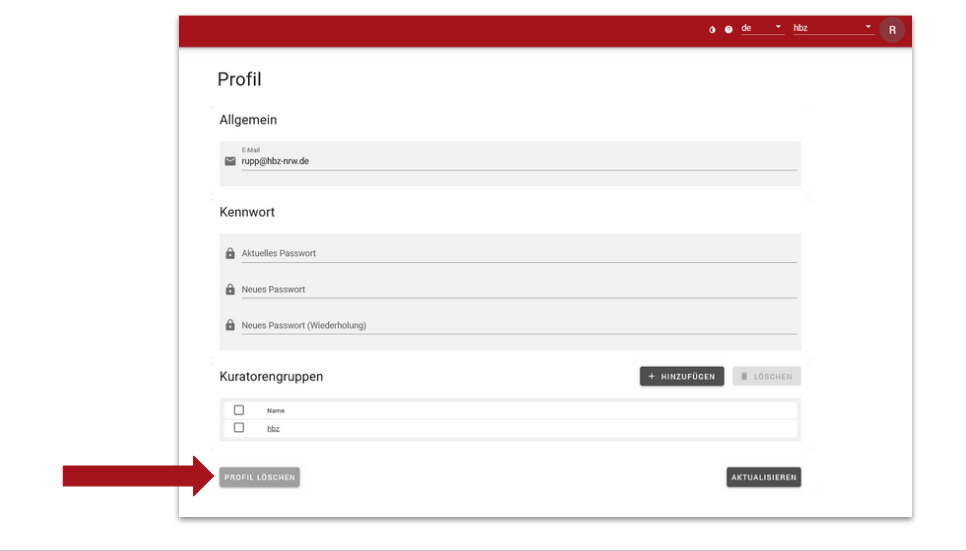
Task: Click the lock icon beside Aktuelles Passwort
Action: click(230, 254)
